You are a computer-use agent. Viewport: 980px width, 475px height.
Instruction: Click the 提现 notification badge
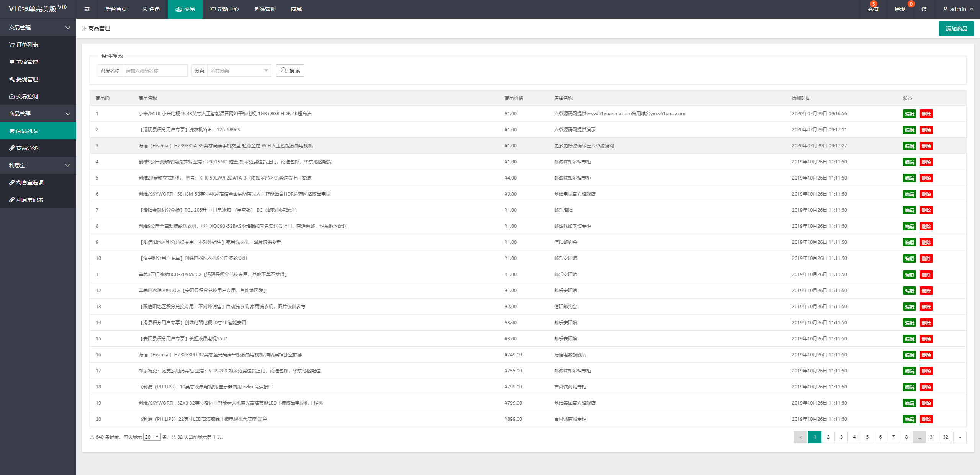(911, 4)
